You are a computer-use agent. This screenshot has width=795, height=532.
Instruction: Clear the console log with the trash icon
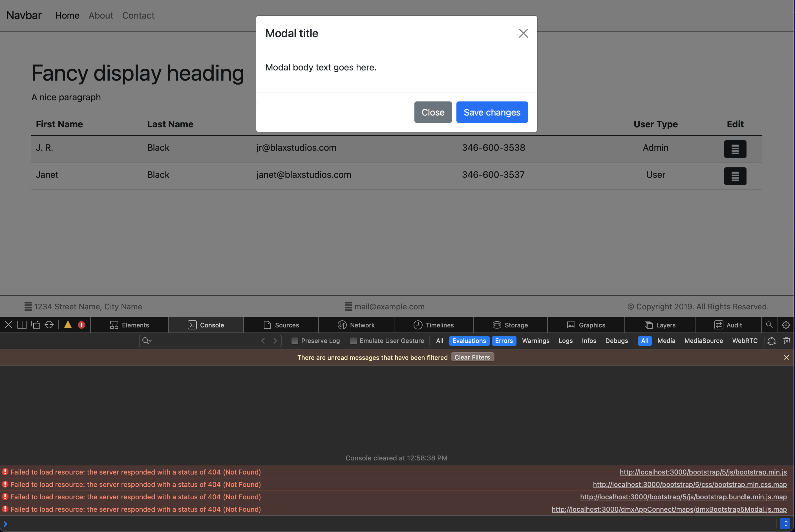click(x=787, y=341)
